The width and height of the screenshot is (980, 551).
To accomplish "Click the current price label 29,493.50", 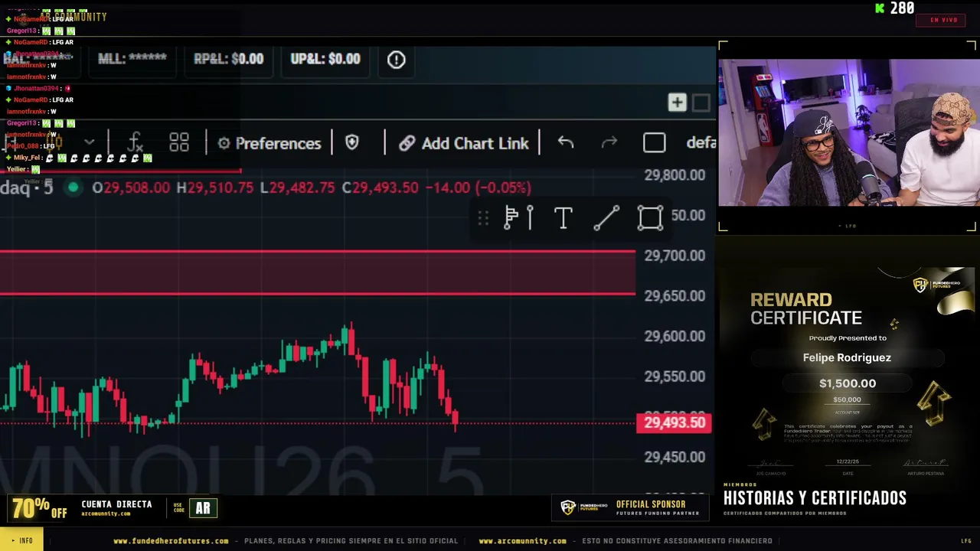I will point(674,422).
